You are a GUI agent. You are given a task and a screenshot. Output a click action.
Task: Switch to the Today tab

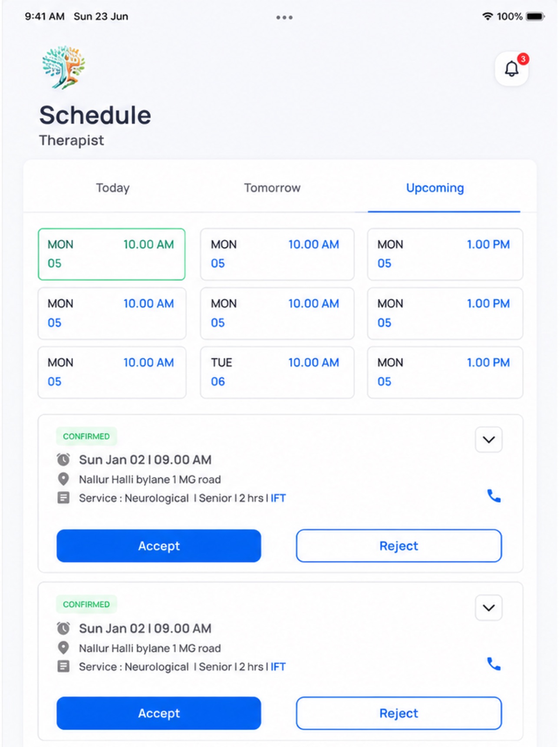click(x=113, y=188)
